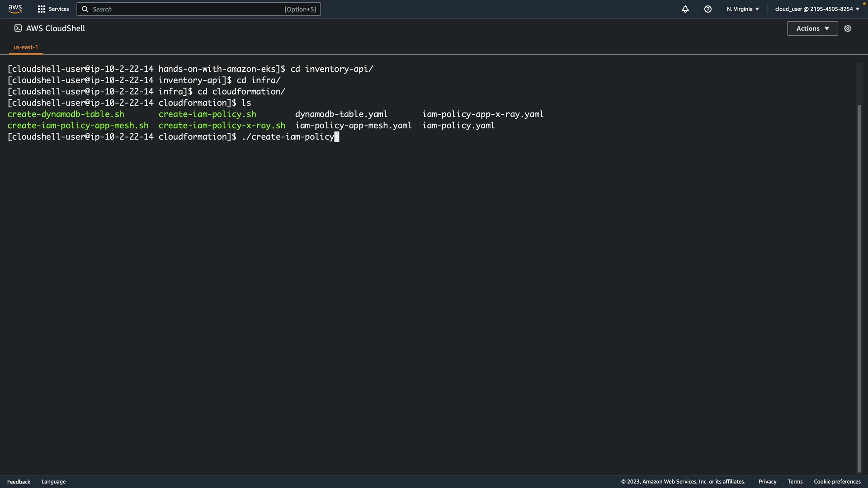The height and width of the screenshot is (488, 868).
Task: Click the AWS logo home icon
Action: click(15, 9)
